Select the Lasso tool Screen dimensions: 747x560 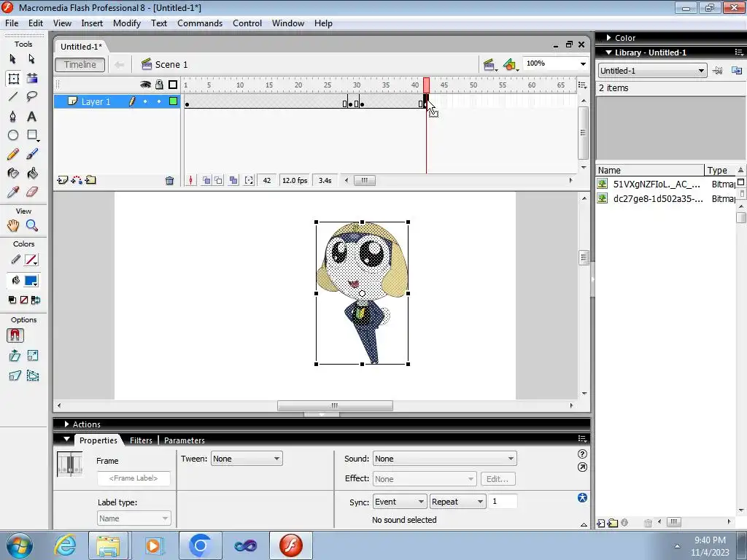point(32,97)
